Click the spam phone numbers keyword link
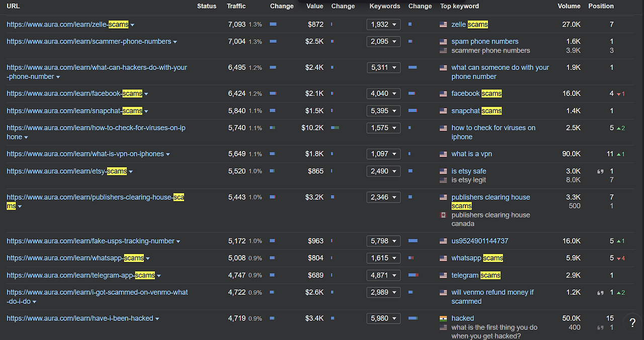The height and width of the screenshot is (340, 644). click(x=485, y=41)
